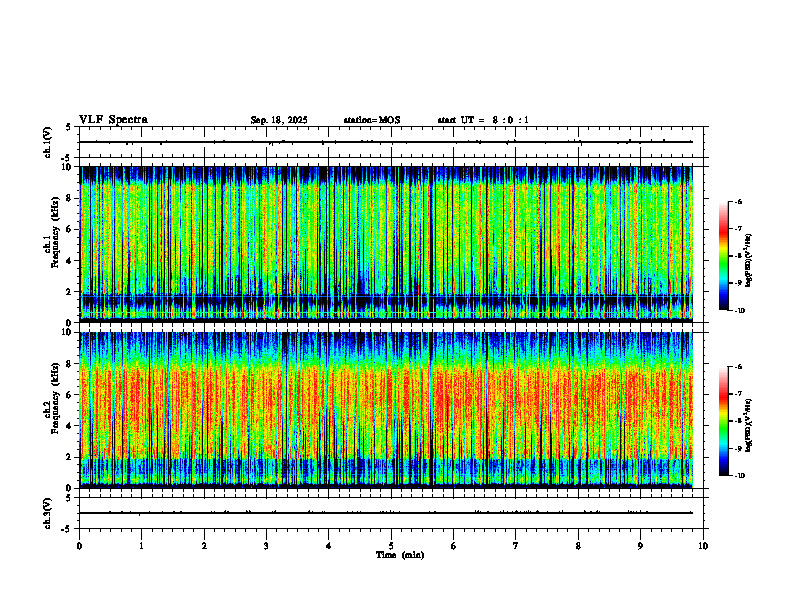Image resolution: width=792 pixels, height=612 pixels.
Task: Click the color scale bar beside ch.2 spectrogram
Action: [x=724, y=421]
